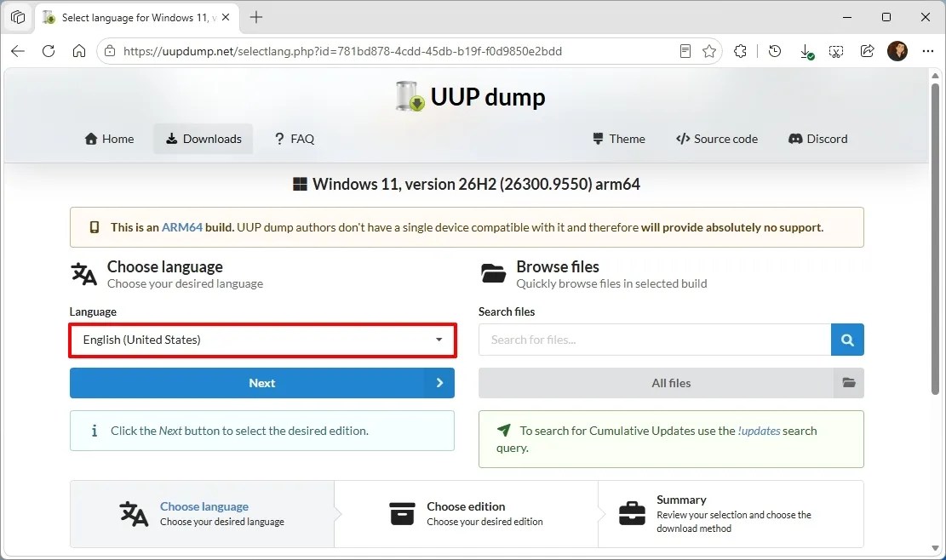The height and width of the screenshot is (560, 946).
Task: Click the scrollbar up arrow
Action: [935, 76]
